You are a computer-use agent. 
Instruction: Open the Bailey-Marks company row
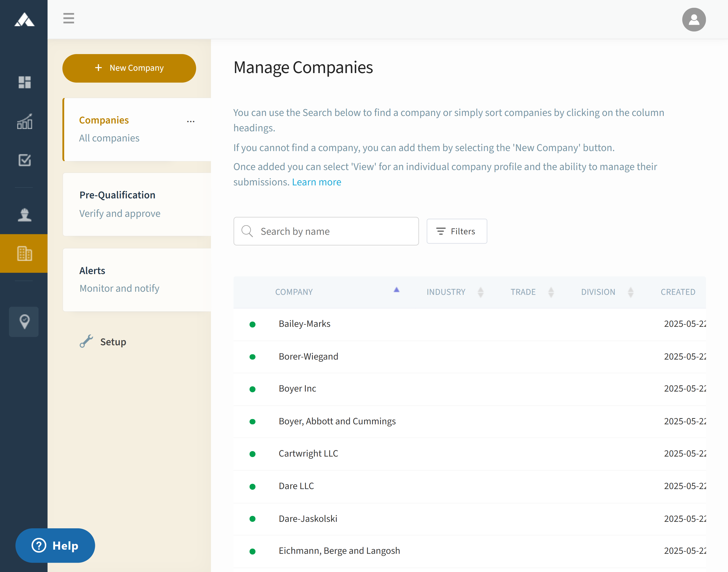470,324
